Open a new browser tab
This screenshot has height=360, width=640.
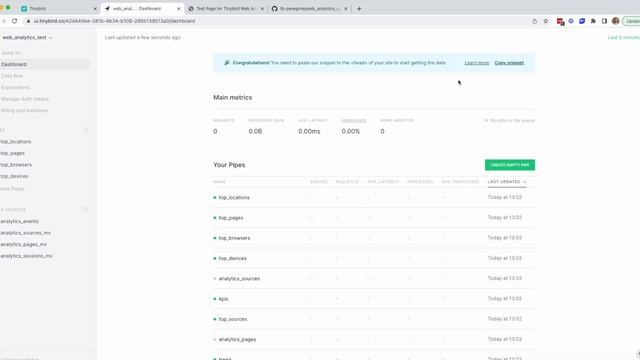[x=359, y=9]
